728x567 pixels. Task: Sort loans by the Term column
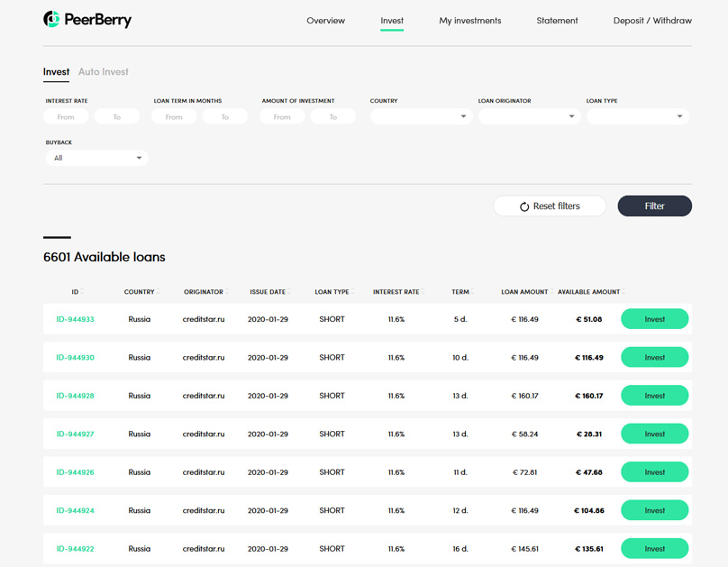pos(462,292)
